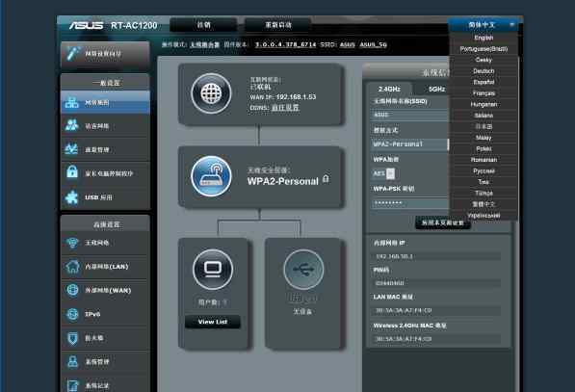Open the client computer icon
The width and height of the screenshot is (575, 392).
pyautogui.click(x=213, y=270)
